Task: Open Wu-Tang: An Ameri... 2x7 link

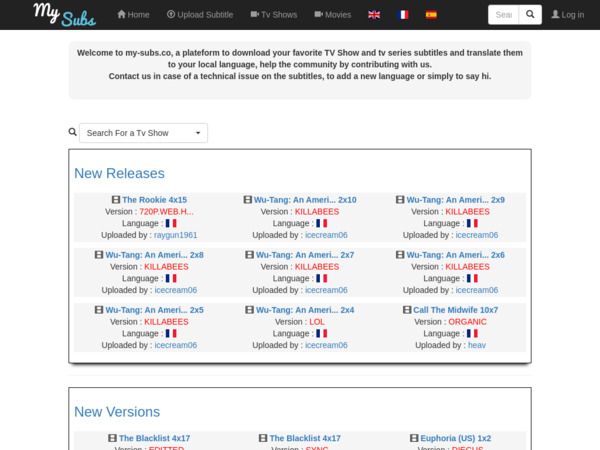Action: (x=305, y=255)
